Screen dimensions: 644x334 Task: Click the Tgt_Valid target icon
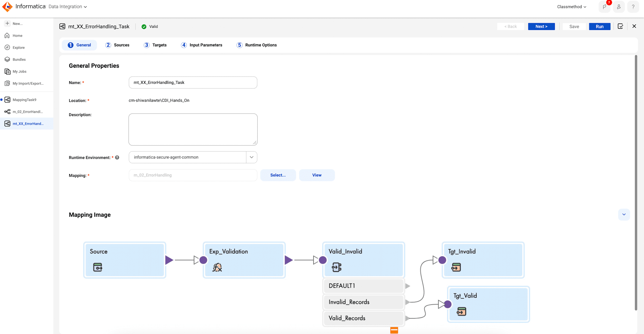pos(461,311)
